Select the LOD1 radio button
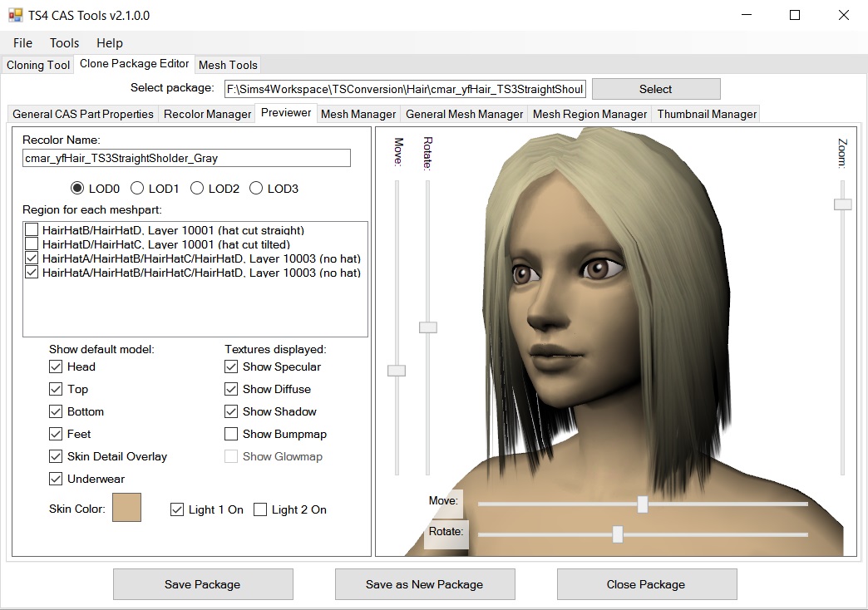This screenshot has width=868, height=610. pos(137,189)
